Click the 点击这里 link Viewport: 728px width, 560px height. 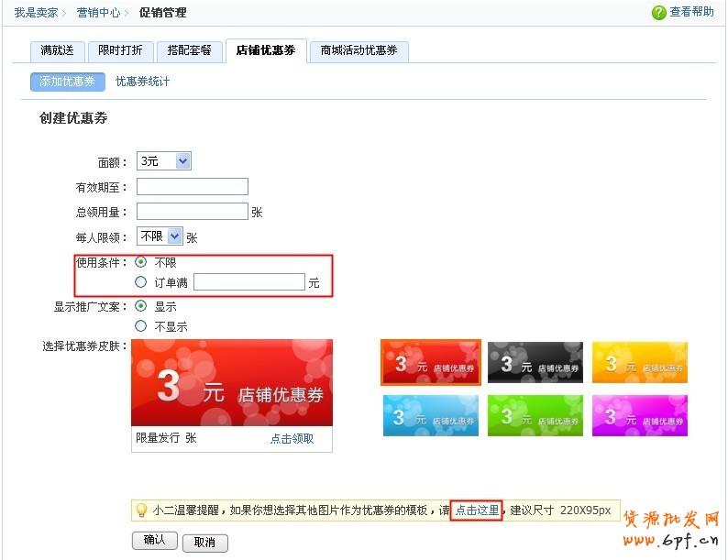477,511
